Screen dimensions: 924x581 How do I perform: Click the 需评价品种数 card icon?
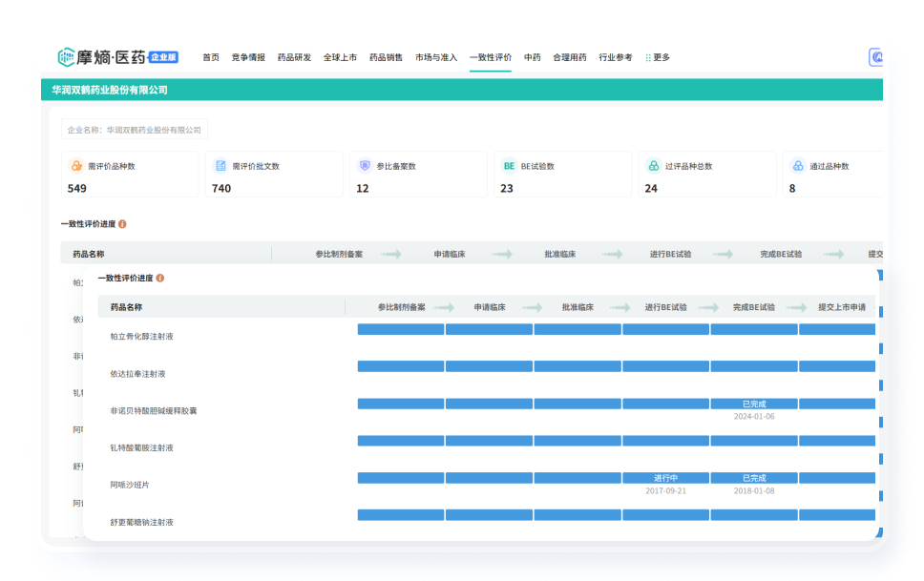76,166
